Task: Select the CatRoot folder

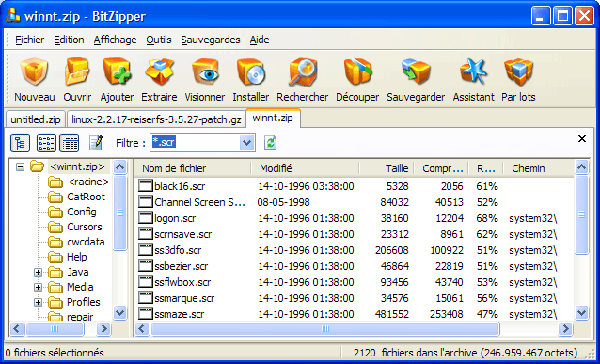Action: pyautogui.click(x=87, y=197)
